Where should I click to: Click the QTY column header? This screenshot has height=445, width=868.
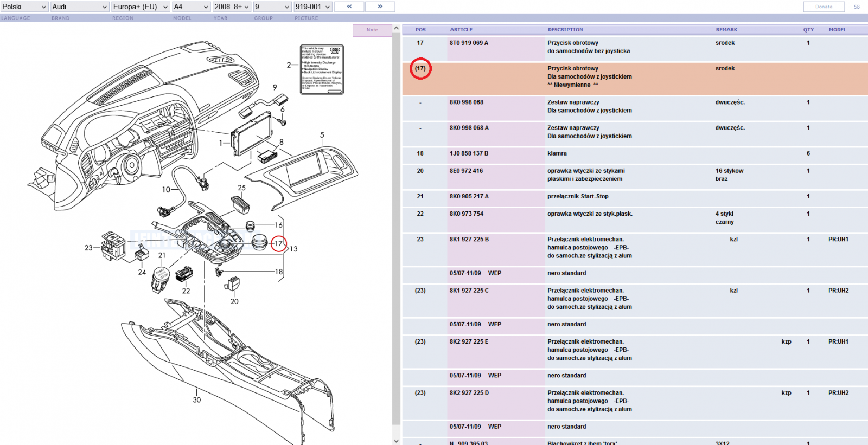808,30
